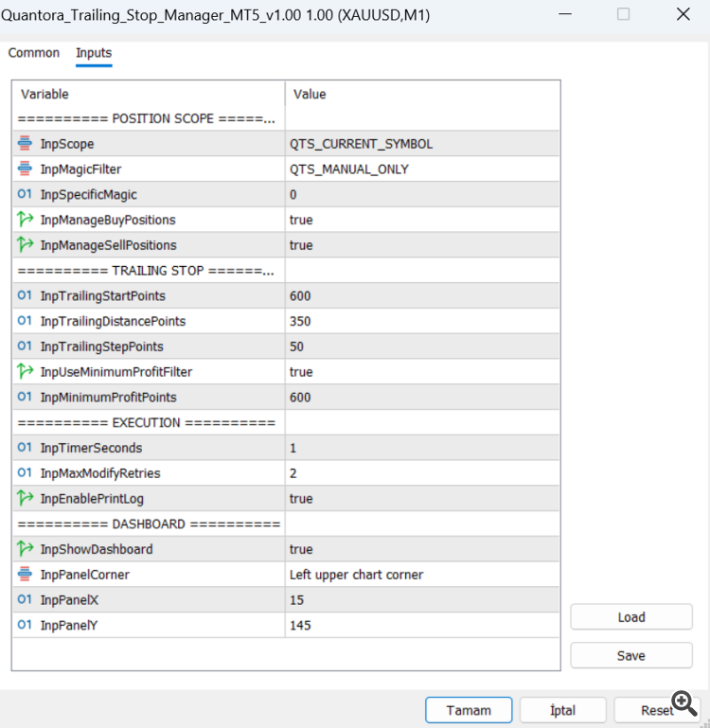Click the integer icon beside InpTrailingStartPoints
The height and width of the screenshot is (728, 710).
(x=25, y=295)
